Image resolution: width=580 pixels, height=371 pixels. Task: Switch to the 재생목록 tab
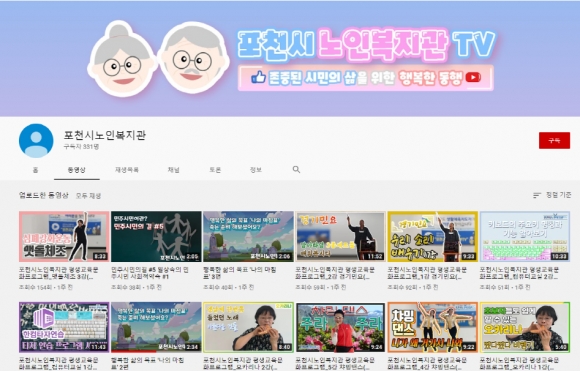point(127,170)
